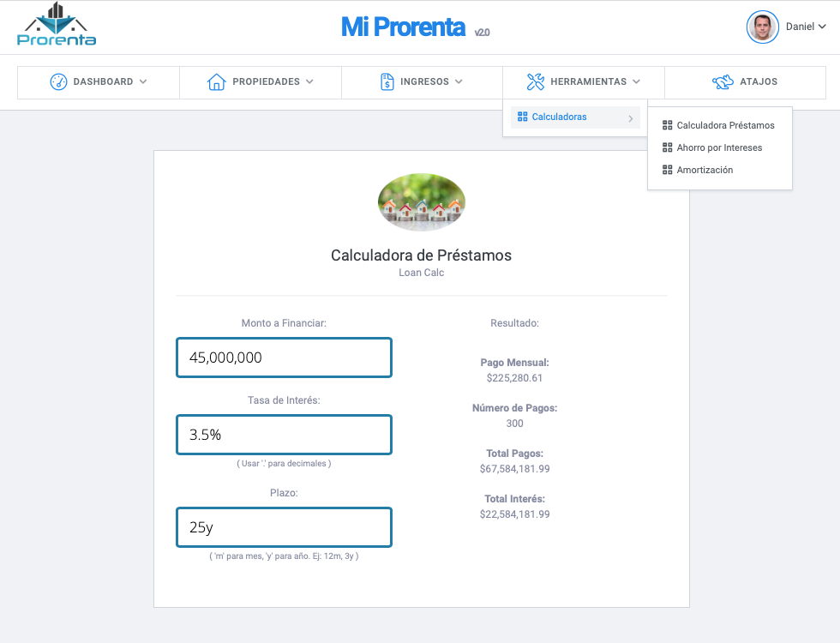Click the Atajos handshake icon
Image resolution: width=840 pixels, height=643 pixels.
coord(723,82)
